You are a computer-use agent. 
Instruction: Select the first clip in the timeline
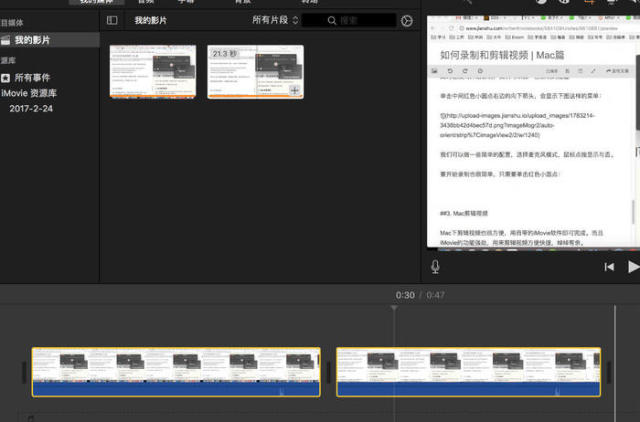click(x=176, y=372)
